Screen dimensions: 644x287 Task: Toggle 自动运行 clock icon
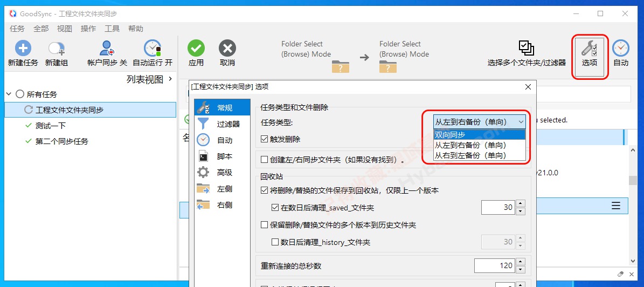(153, 49)
